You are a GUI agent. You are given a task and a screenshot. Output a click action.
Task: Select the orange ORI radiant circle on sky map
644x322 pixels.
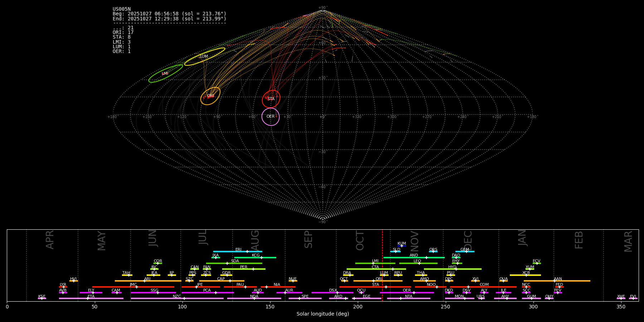coord(210,96)
